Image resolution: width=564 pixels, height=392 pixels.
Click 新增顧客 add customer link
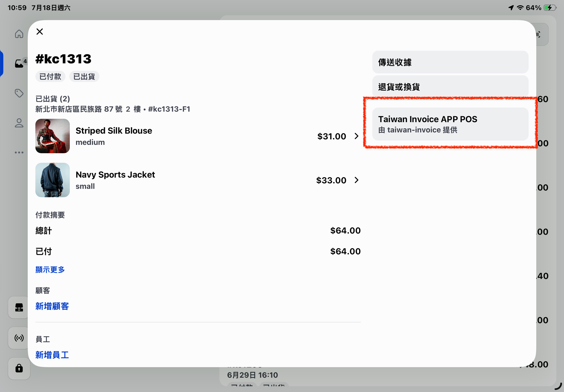click(52, 306)
